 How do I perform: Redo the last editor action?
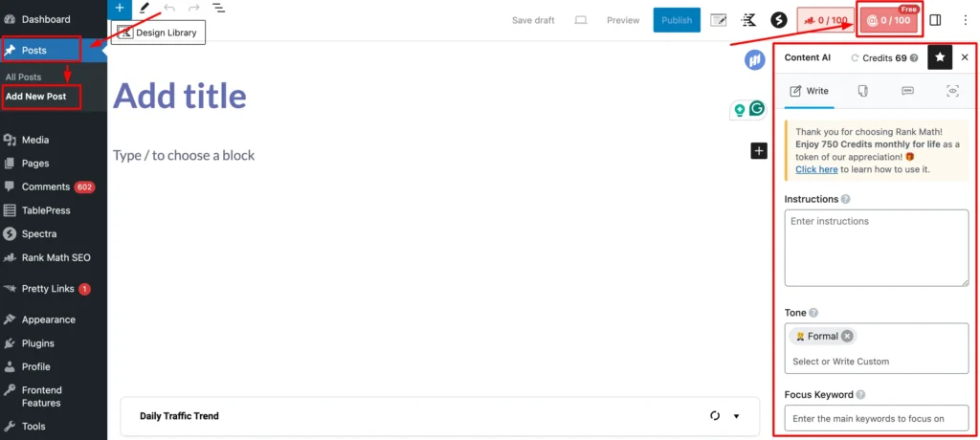tap(193, 8)
